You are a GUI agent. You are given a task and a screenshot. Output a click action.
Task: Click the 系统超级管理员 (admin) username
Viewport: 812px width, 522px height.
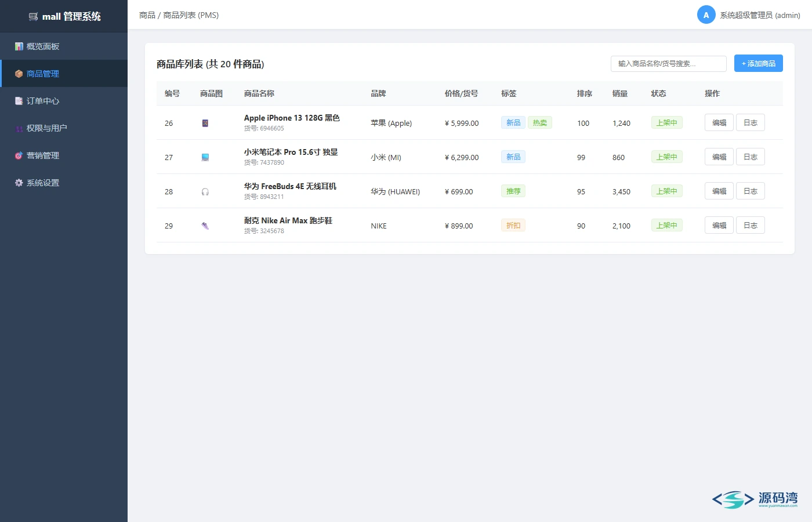pos(760,15)
